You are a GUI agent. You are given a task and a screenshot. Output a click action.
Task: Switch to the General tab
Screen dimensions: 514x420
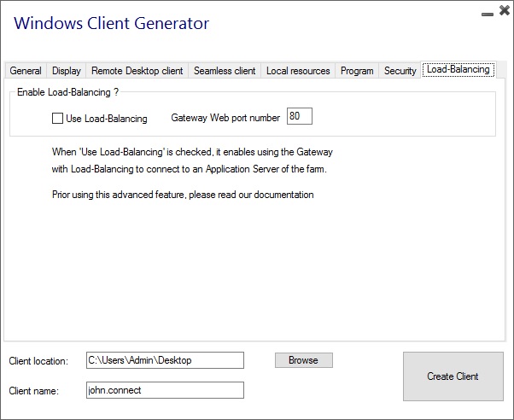[26, 71]
